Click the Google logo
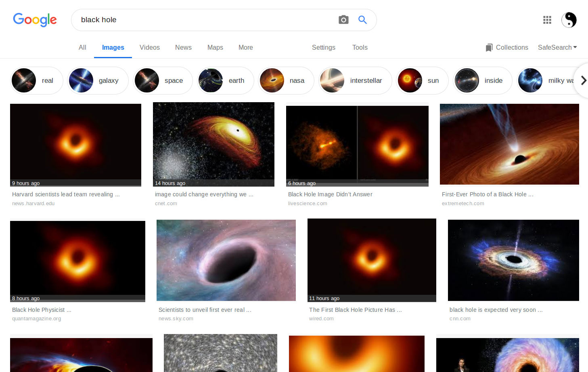The height and width of the screenshot is (372, 588). pos(35,20)
